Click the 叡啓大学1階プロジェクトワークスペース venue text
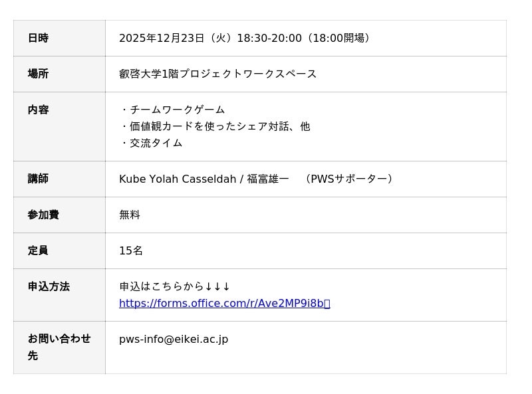Viewport: 532px width, 394px height. [x=217, y=74]
